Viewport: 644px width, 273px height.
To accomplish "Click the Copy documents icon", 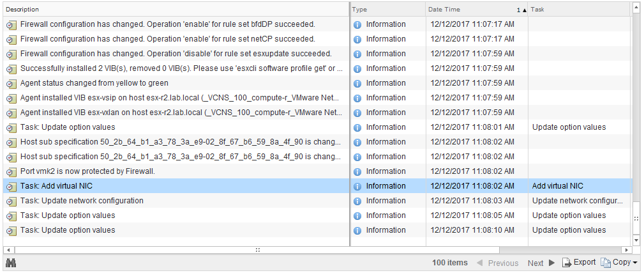I will 606,263.
